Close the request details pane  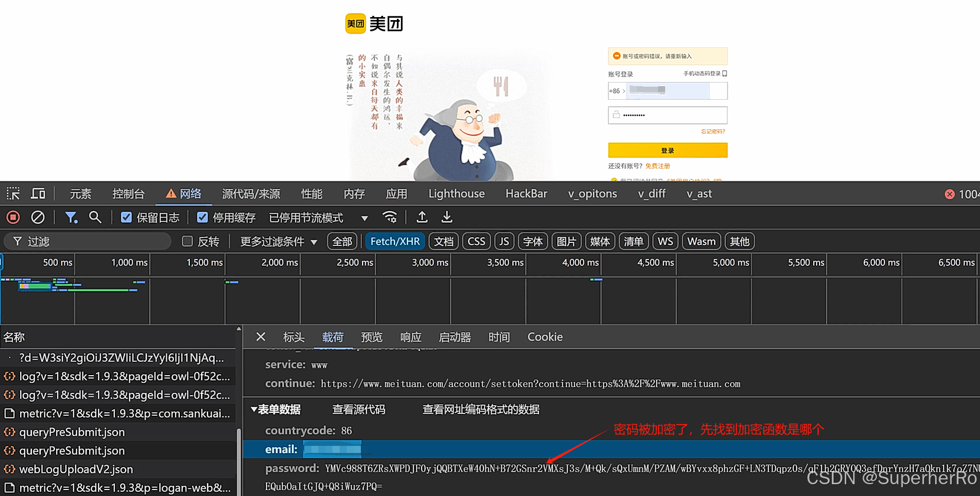261,337
